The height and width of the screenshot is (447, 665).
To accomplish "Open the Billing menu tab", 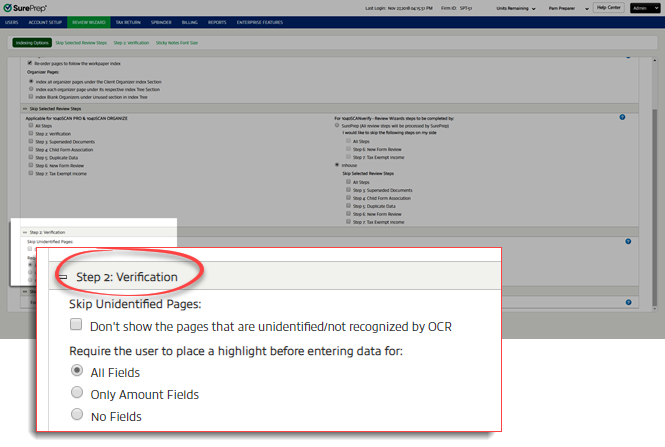I will (x=190, y=20).
